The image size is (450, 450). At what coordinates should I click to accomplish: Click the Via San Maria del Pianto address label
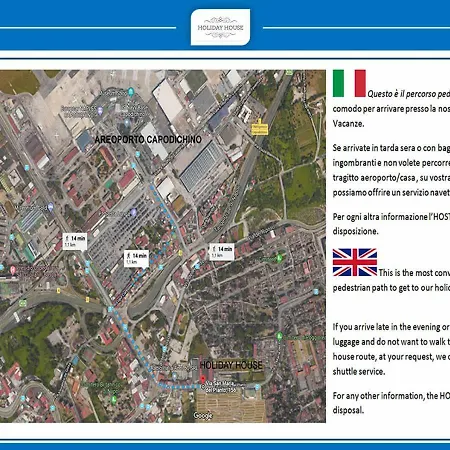point(221,387)
